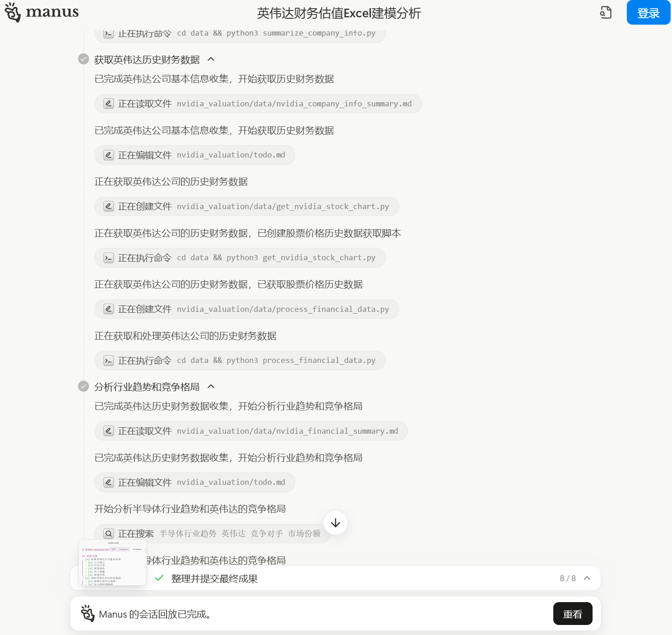Click edit icon on second todo.md chip
Screen dimensions: 672x635
coord(109,483)
